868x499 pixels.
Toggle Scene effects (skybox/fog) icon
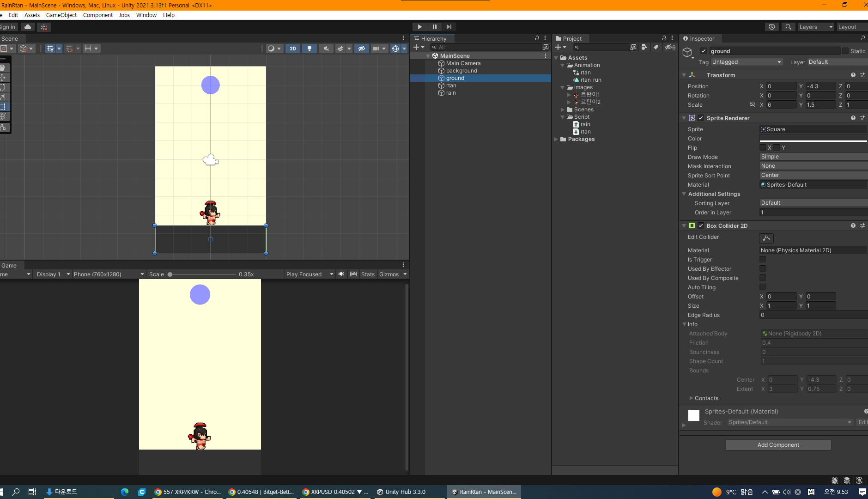pyautogui.click(x=340, y=49)
